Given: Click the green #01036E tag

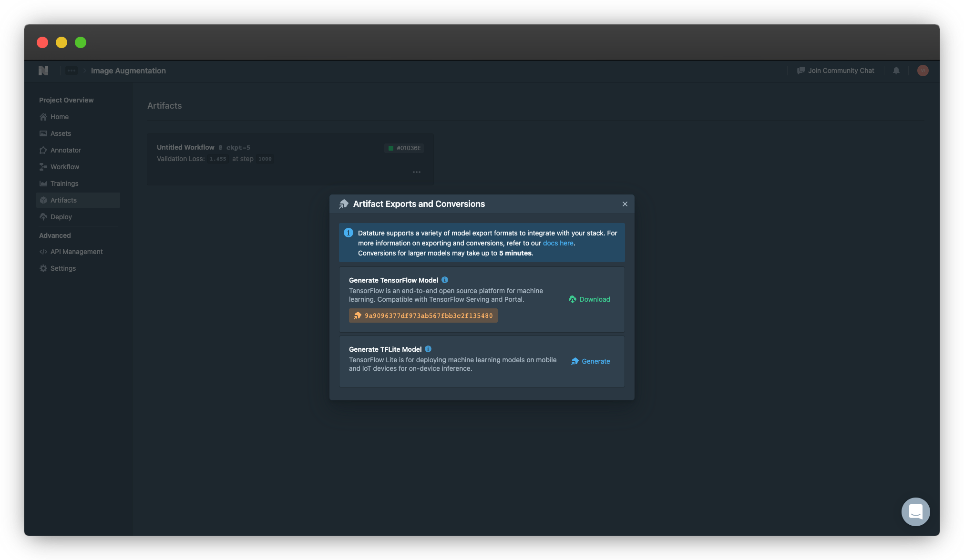Looking at the screenshot, I should coord(404,148).
